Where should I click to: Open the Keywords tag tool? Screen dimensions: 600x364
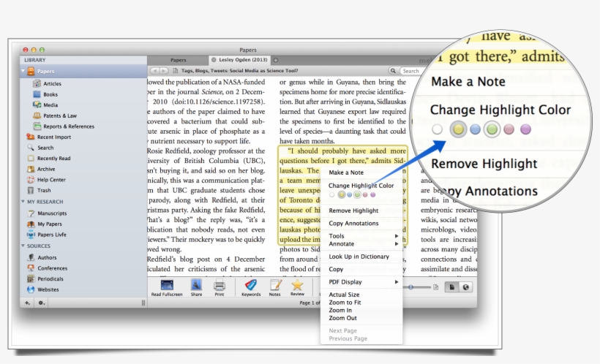(x=251, y=287)
